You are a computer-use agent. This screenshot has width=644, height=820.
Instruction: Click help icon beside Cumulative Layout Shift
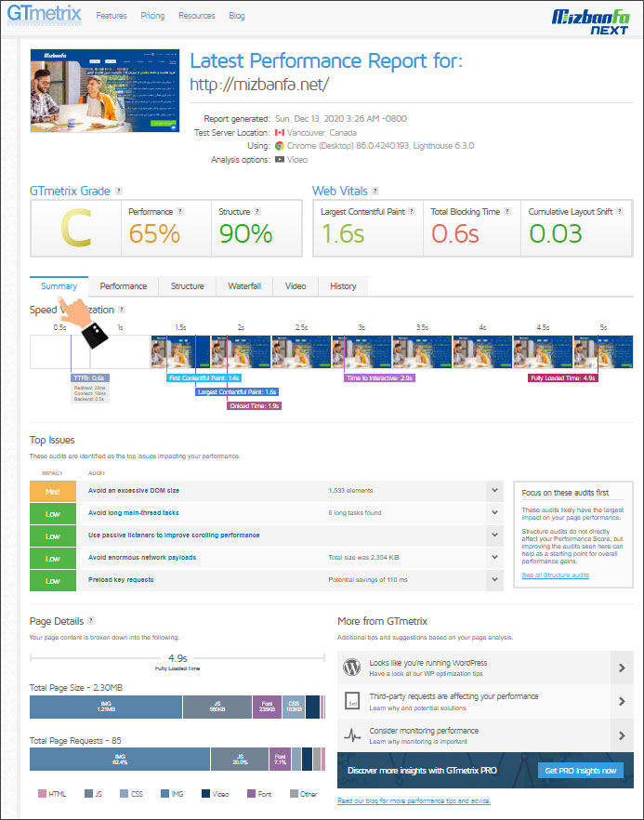tap(620, 212)
